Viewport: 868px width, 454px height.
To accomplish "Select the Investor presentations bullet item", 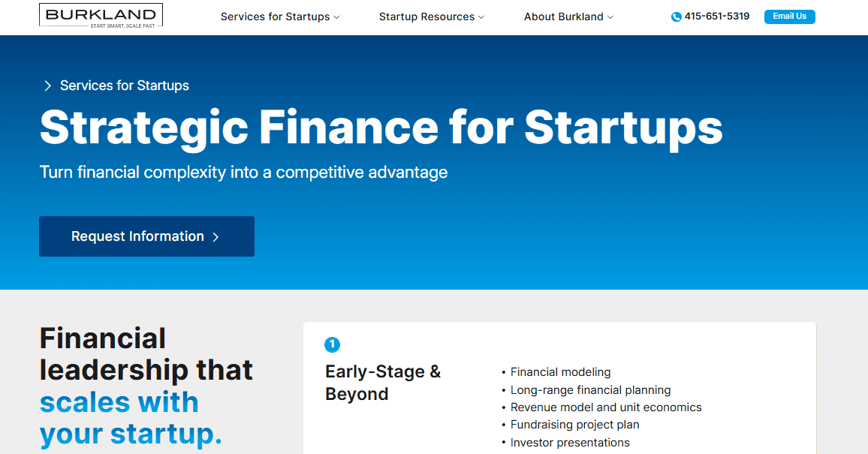I will point(570,443).
